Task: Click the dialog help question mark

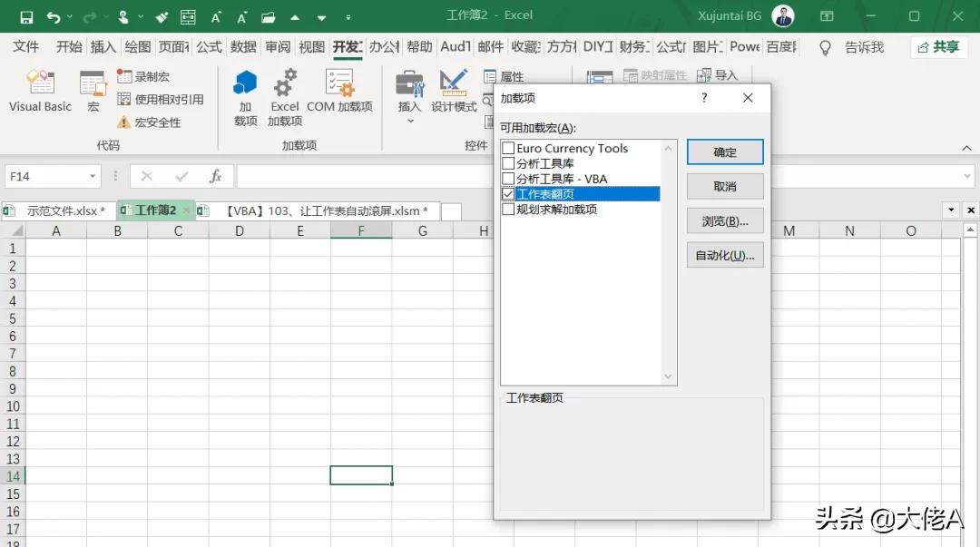Action: [704, 98]
